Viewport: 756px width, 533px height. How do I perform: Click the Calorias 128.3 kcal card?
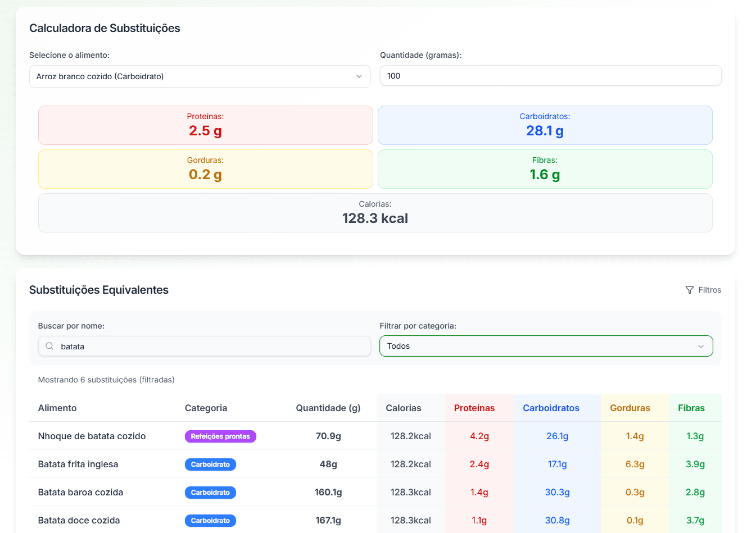point(375,213)
